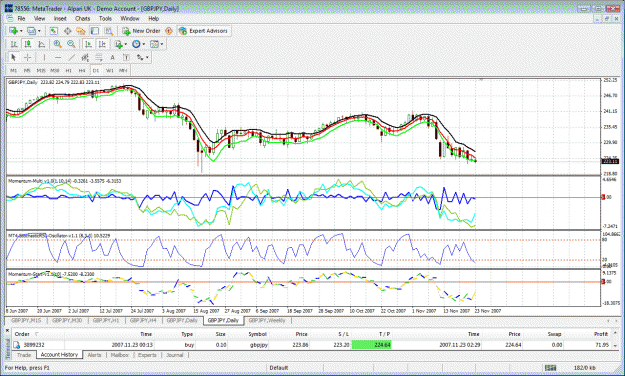Select the vertical line drawing tool

pos(44,57)
